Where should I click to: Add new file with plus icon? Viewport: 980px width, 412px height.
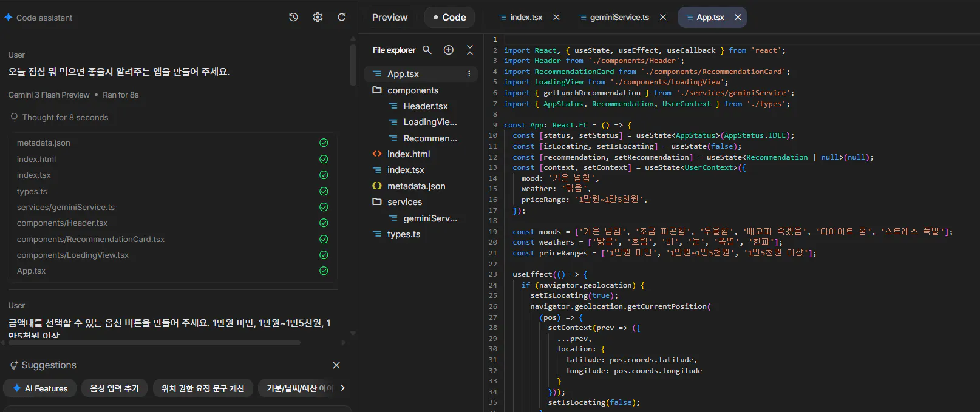point(449,50)
